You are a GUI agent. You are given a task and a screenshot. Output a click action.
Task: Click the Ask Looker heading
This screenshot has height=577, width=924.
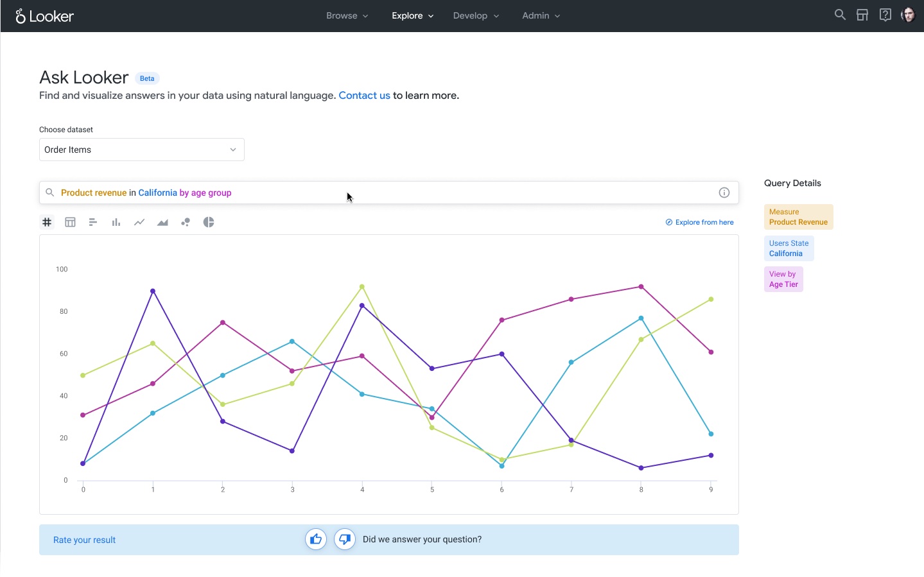click(x=84, y=77)
